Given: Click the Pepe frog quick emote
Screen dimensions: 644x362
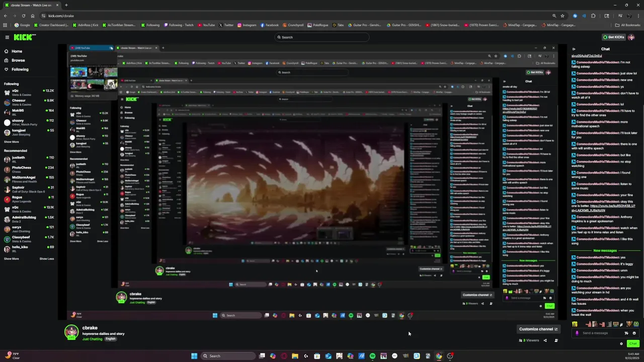Looking at the screenshot, I should tap(636, 324).
